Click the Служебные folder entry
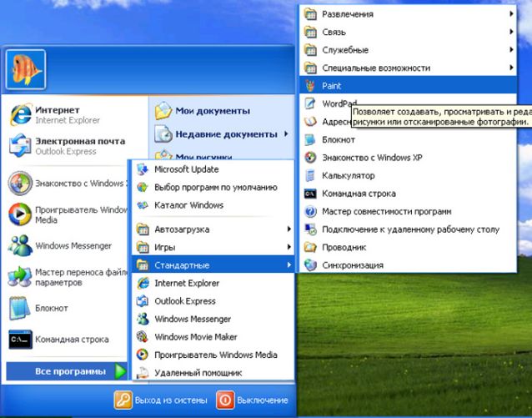Viewport: 532px width, 418px height. click(x=408, y=50)
